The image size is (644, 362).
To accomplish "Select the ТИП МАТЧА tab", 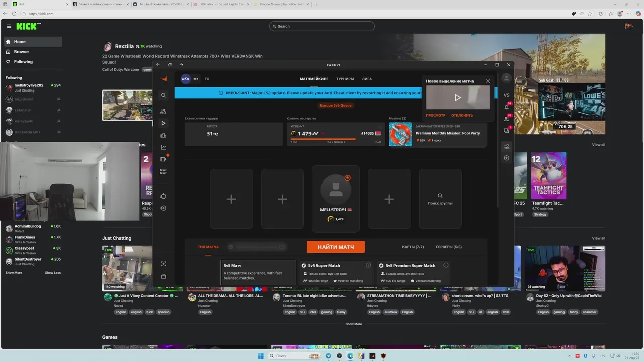I will (208, 247).
